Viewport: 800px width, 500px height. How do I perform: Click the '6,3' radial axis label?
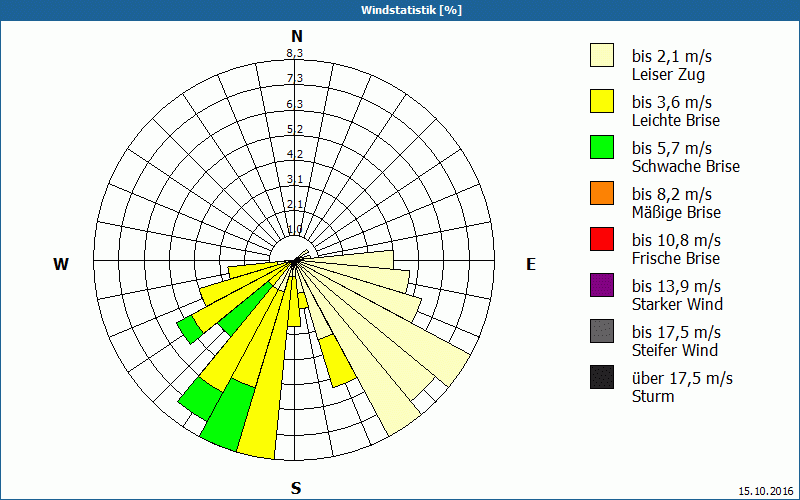[294, 104]
